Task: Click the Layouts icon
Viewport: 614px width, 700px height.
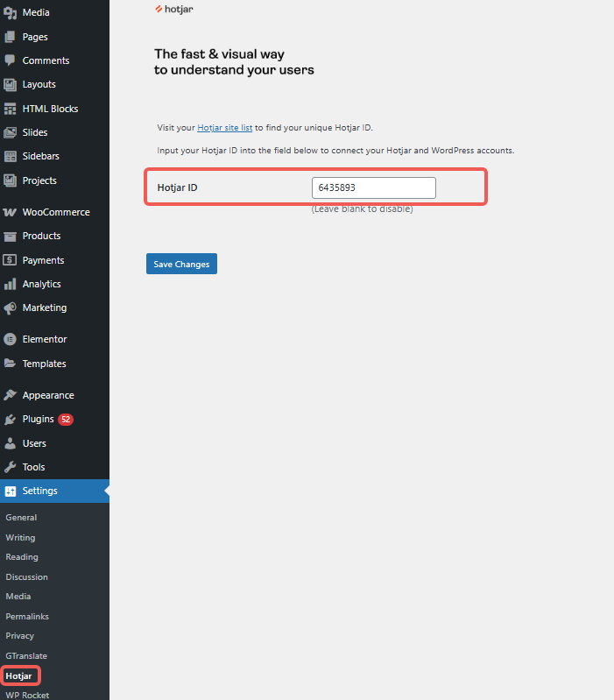Action: tap(10, 84)
